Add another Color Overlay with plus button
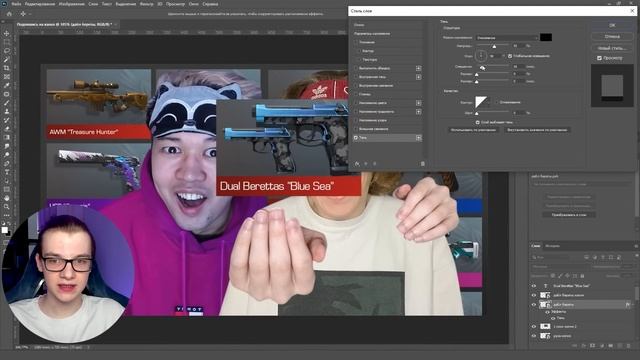 point(418,103)
